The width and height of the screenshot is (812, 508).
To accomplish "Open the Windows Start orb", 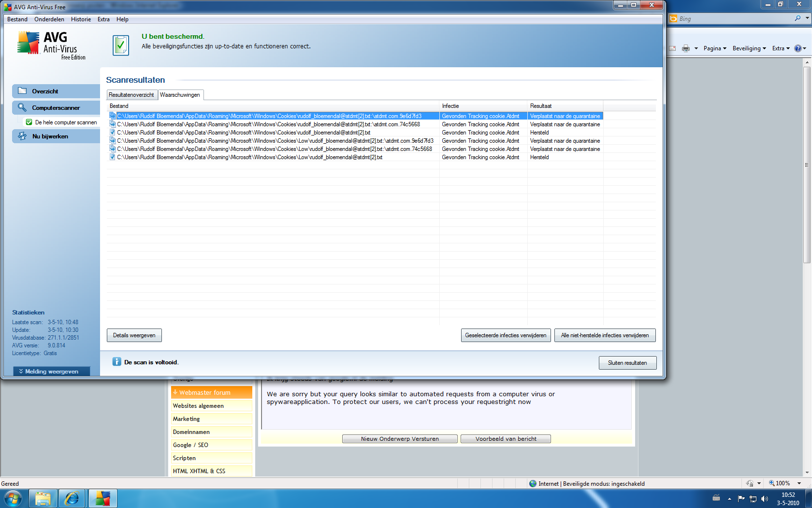I will pos(13,498).
